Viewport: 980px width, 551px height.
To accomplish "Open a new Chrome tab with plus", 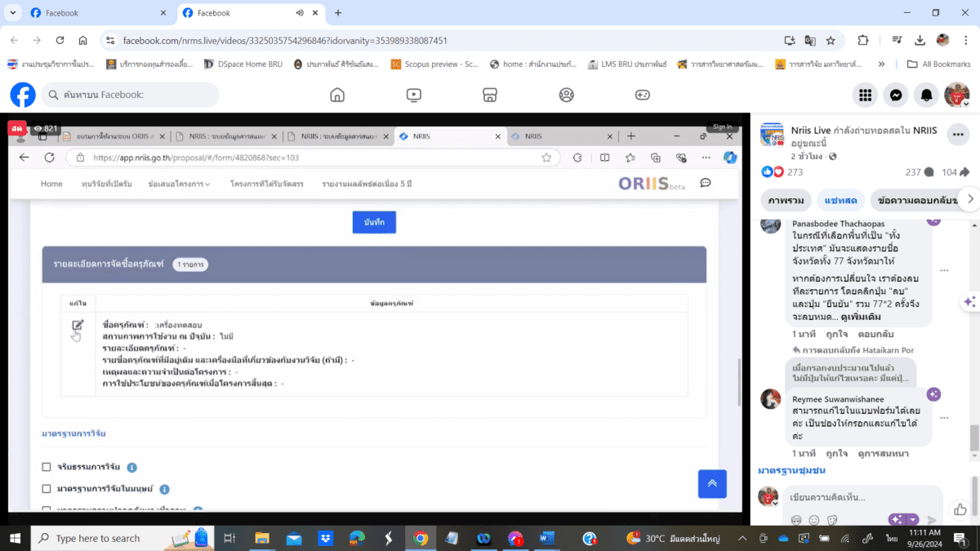I will (x=338, y=13).
